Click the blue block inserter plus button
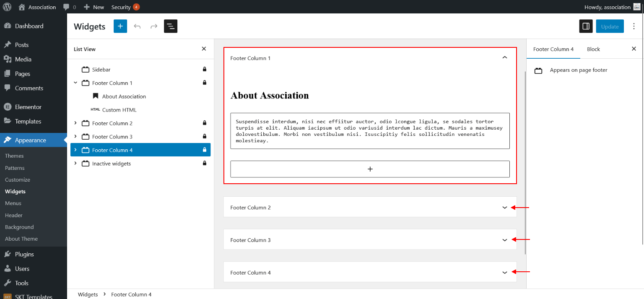Image resolution: width=644 pixels, height=299 pixels. point(120,26)
